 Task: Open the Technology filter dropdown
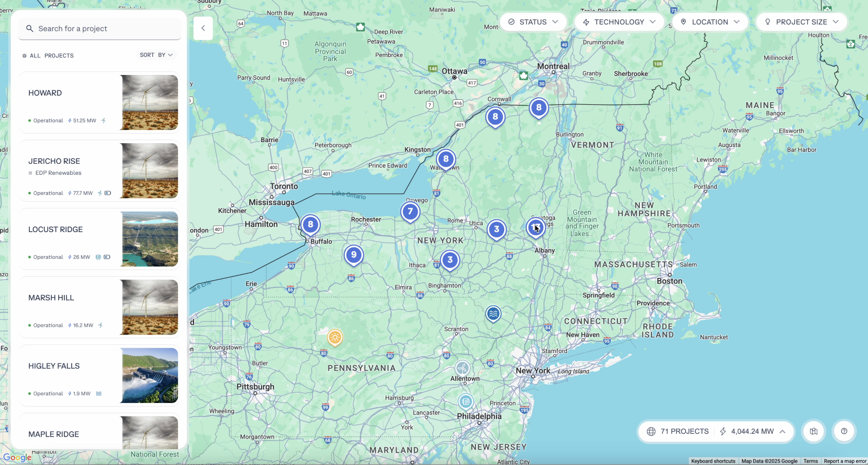[618, 22]
